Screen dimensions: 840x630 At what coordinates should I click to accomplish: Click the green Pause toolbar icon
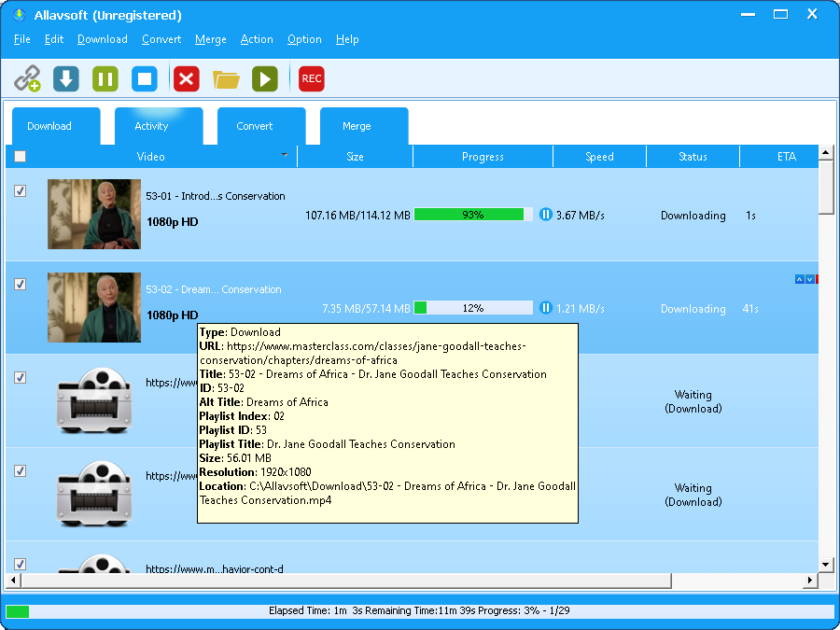(105, 78)
